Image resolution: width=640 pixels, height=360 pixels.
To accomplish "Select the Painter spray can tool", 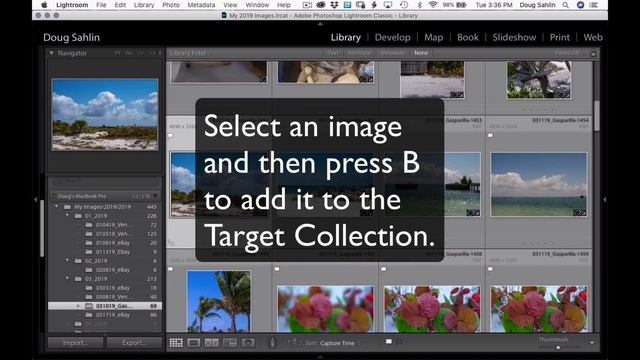I will pos(272,342).
